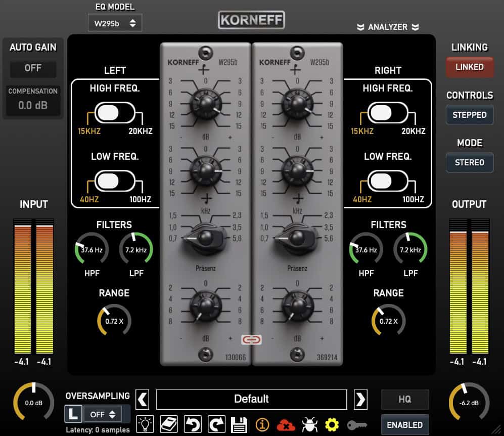This screenshot has width=504, height=436.
Task: Click the Latency: 0 samples text
Action: (x=98, y=430)
